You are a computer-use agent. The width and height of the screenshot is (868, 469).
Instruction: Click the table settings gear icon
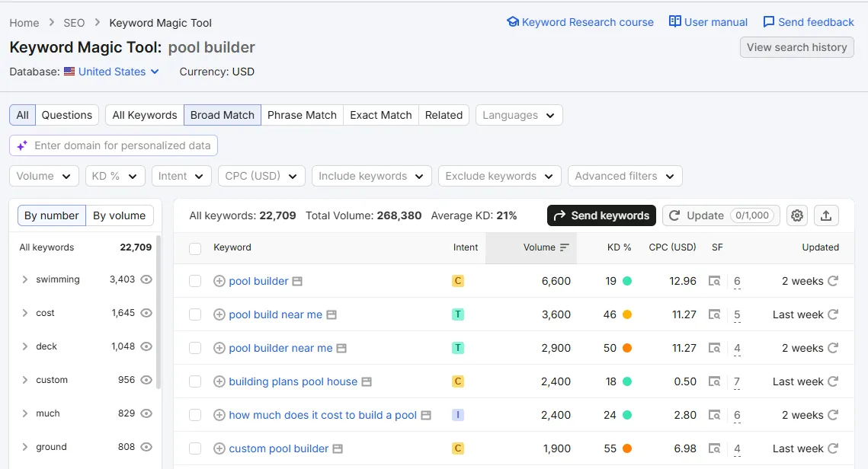[x=796, y=215]
